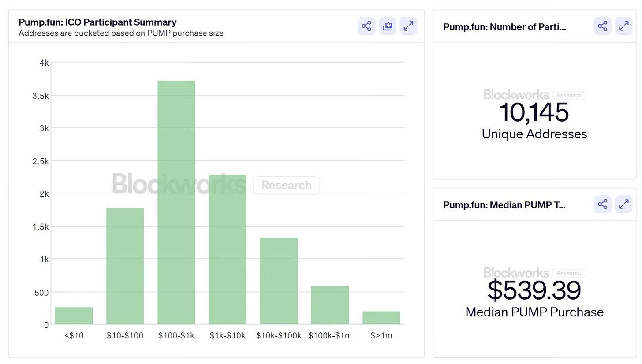642x364 pixels.
Task: Open the truncated Number of Parti... title
Action: pos(504,27)
